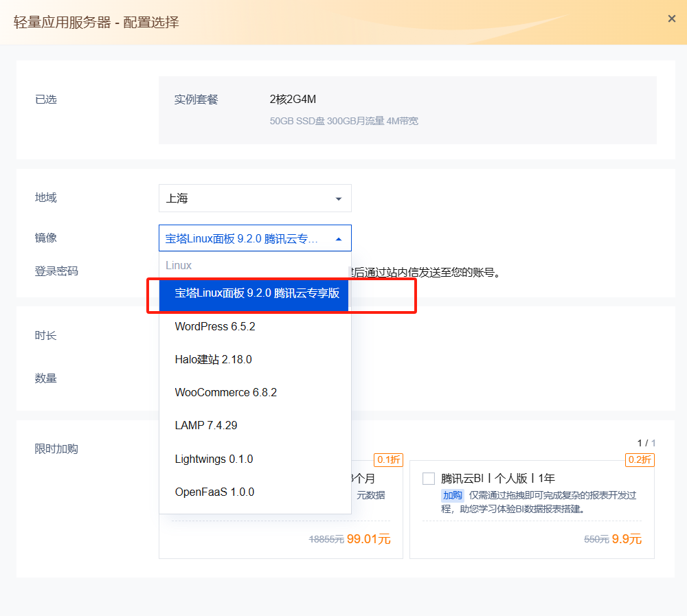
Task: Click the 实例套餐 label
Action: tap(196, 100)
